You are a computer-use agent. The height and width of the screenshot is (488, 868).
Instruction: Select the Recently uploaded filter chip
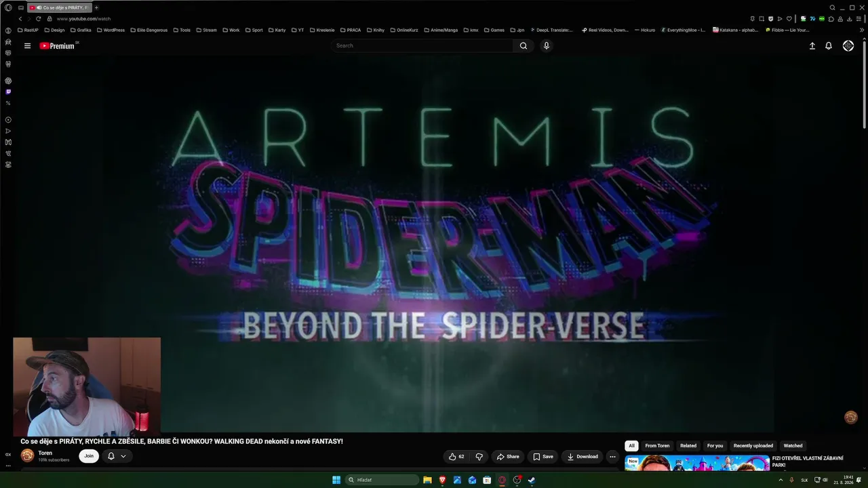[753, 446]
